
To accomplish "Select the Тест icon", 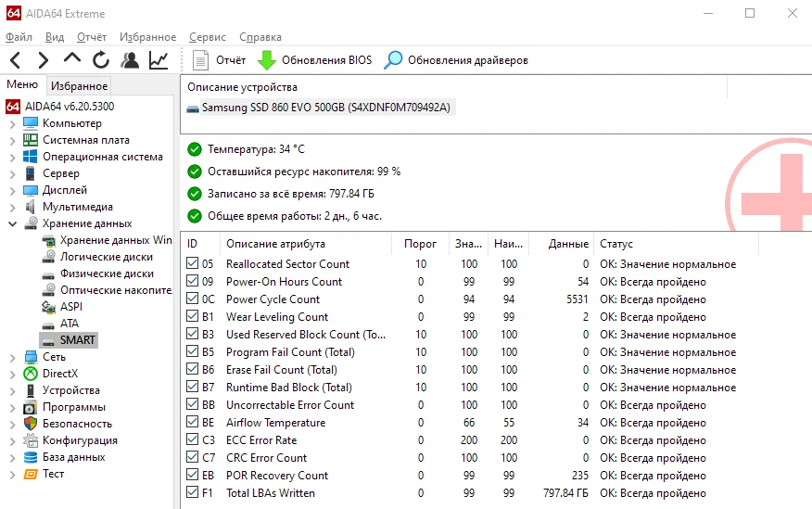I will pos(31,474).
